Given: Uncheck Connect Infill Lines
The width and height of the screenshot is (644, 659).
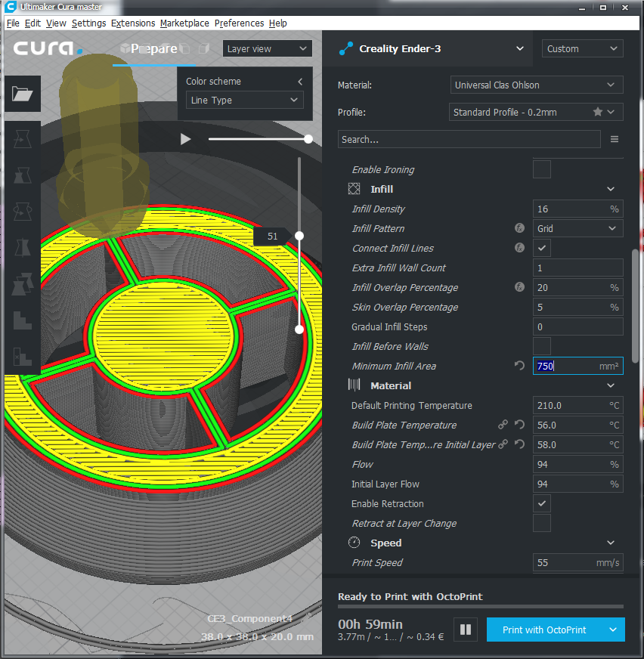Looking at the screenshot, I should pos(542,248).
